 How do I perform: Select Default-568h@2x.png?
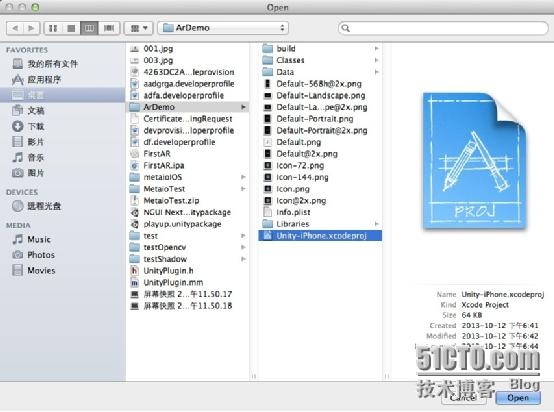coord(320,84)
